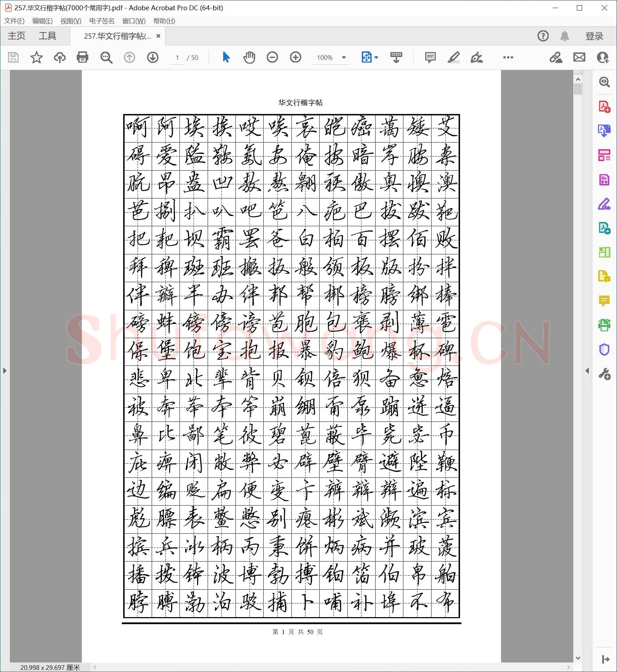Switch to the 工具 tab
The image size is (617, 672).
coord(48,36)
